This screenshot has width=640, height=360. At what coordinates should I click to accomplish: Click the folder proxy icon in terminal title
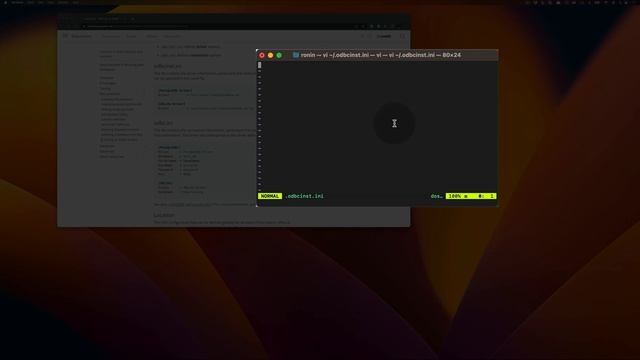tap(296, 55)
